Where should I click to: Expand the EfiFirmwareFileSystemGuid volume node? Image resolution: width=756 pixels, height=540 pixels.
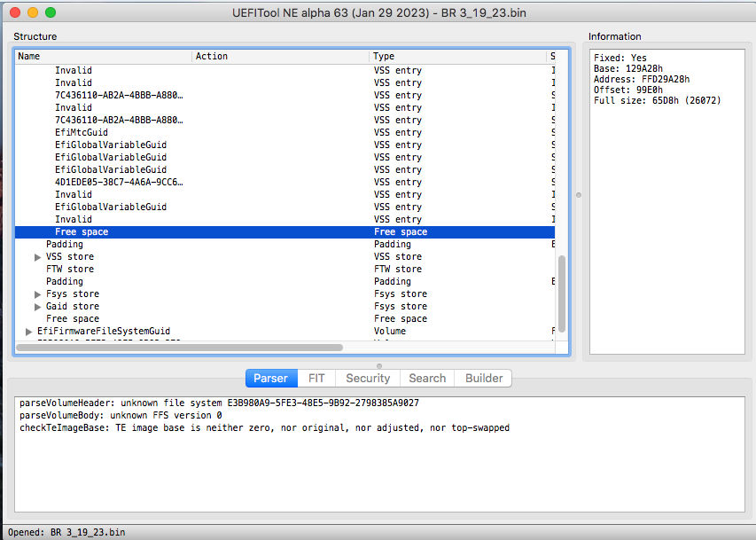click(x=28, y=332)
